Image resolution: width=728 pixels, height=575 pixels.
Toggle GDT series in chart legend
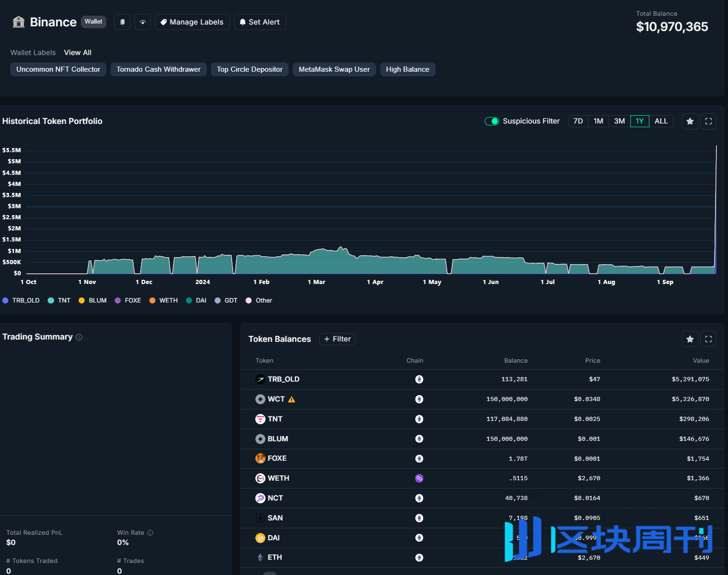click(226, 300)
